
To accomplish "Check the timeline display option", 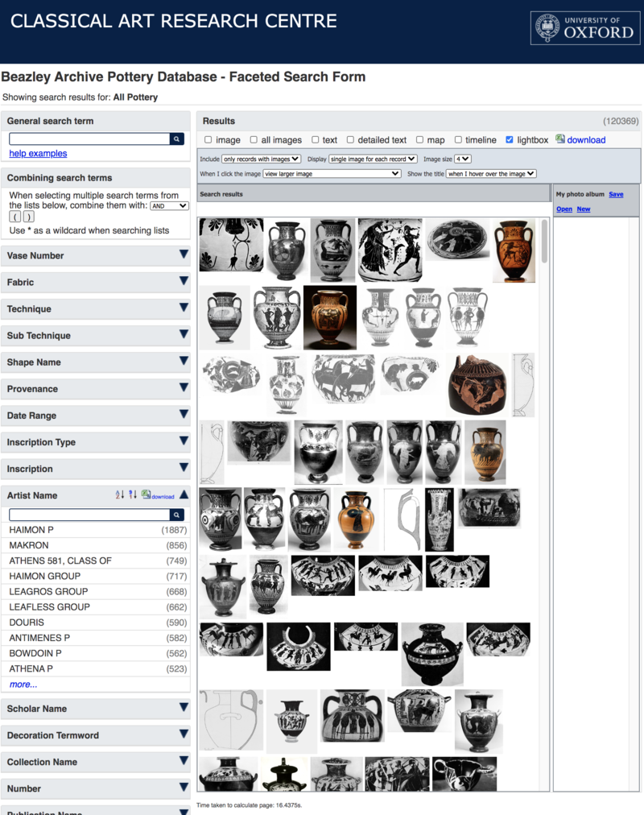I will (458, 140).
